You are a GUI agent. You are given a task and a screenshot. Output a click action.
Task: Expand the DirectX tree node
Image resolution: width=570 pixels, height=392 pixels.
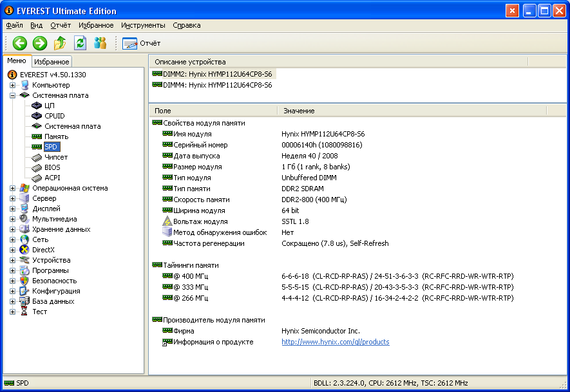(x=12, y=250)
